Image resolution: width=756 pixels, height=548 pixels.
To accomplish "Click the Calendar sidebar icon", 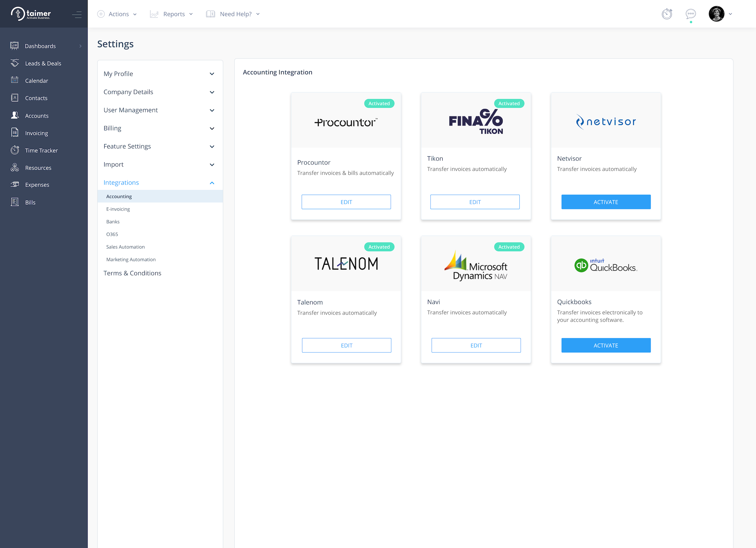I will pyautogui.click(x=14, y=80).
